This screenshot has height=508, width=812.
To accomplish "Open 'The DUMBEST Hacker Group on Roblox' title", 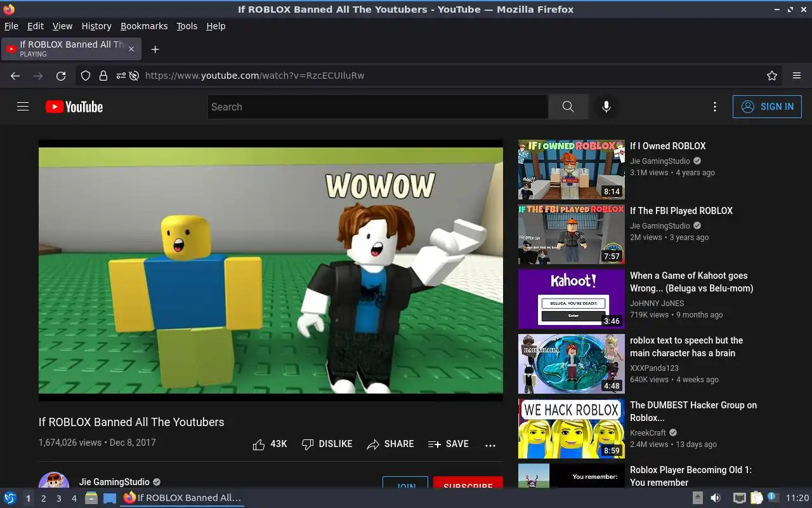I will [693, 411].
